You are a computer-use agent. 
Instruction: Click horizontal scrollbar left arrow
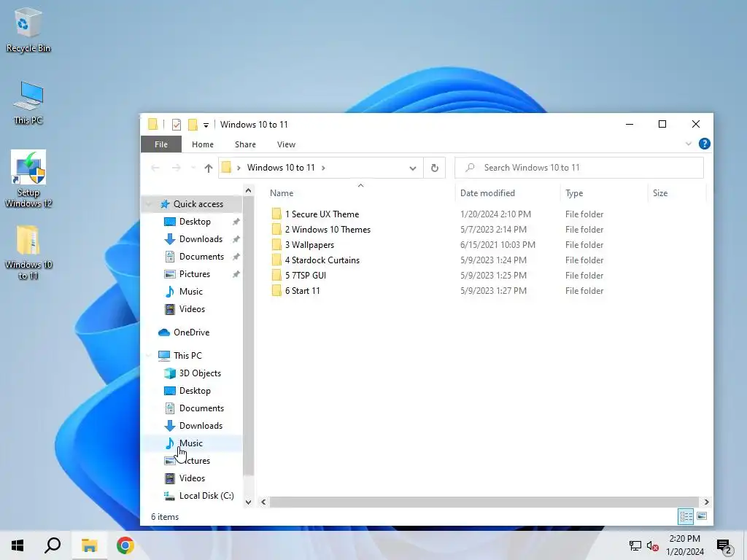pyautogui.click(x=263, y=502)
